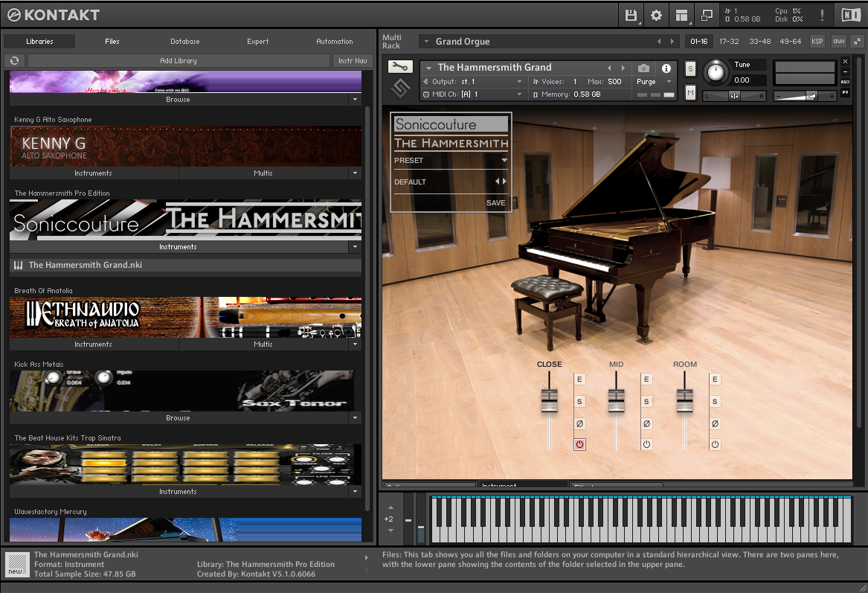Invert phase on CLOSE microphone
Image resolution: width=868 pixels, height=593 pixels.
click(579, 423)
